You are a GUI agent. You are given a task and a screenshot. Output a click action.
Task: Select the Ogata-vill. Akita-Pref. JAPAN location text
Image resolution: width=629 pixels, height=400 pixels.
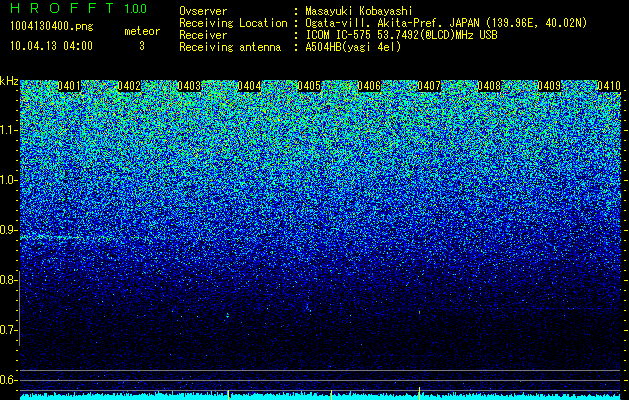tap(446, 23)
